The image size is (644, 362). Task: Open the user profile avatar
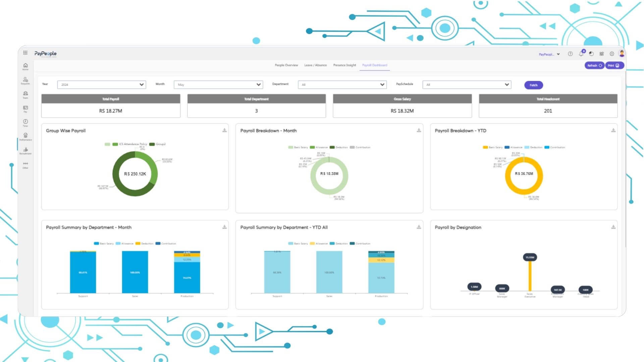coord(622,54)
